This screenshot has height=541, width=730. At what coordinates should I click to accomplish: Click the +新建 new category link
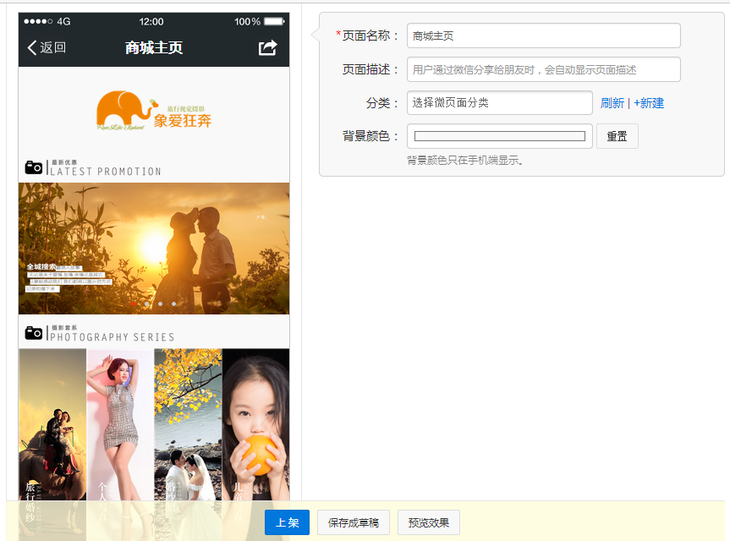click(x=648, y=103)
